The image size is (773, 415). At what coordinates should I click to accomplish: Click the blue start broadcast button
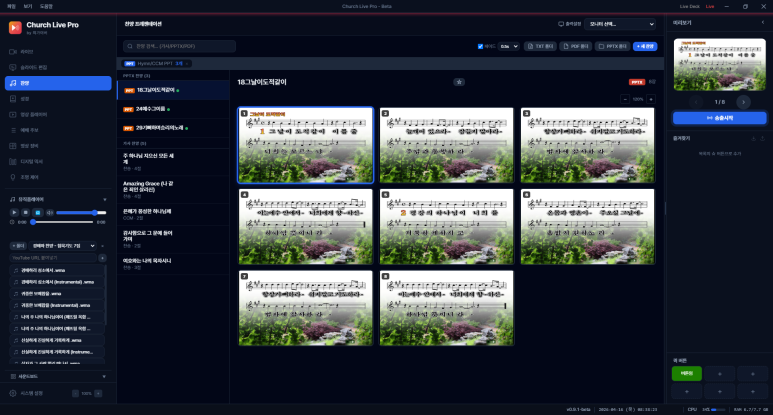[720, 118]
